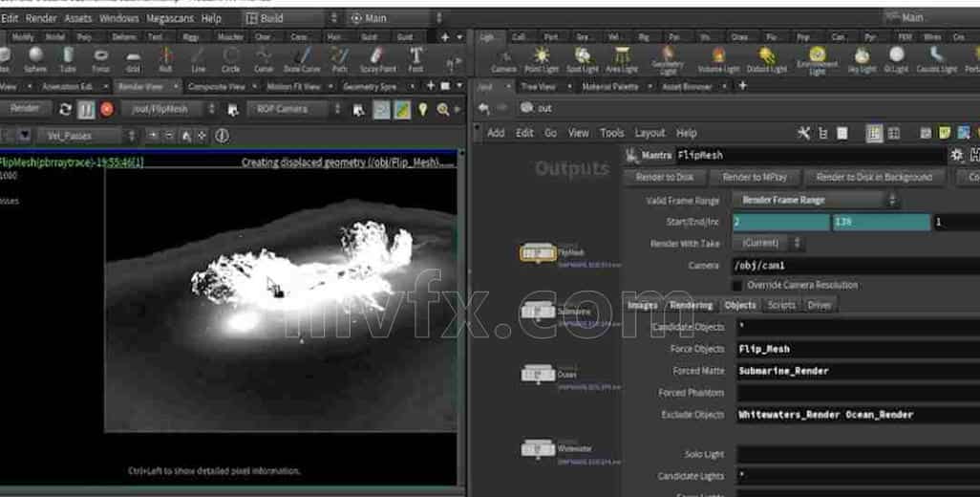Open the Rendering parameter tab
The image size is (980, 497).
[x=691, y=305]
